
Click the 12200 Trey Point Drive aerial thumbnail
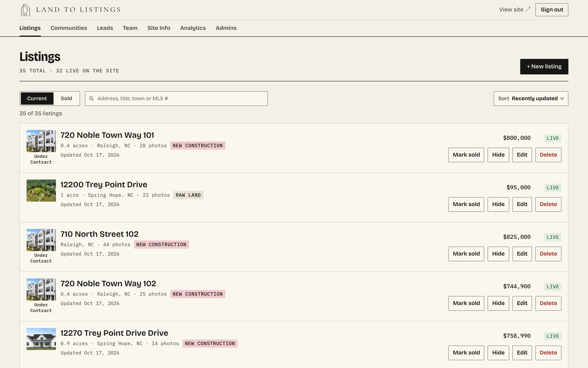(41, 191)
